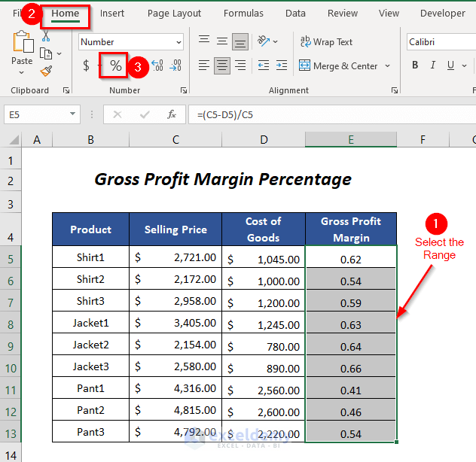The width and height of the screenshot is (476, 462).
Task: Open the Clipboard pane launcher
Action: tap(66, 90)
